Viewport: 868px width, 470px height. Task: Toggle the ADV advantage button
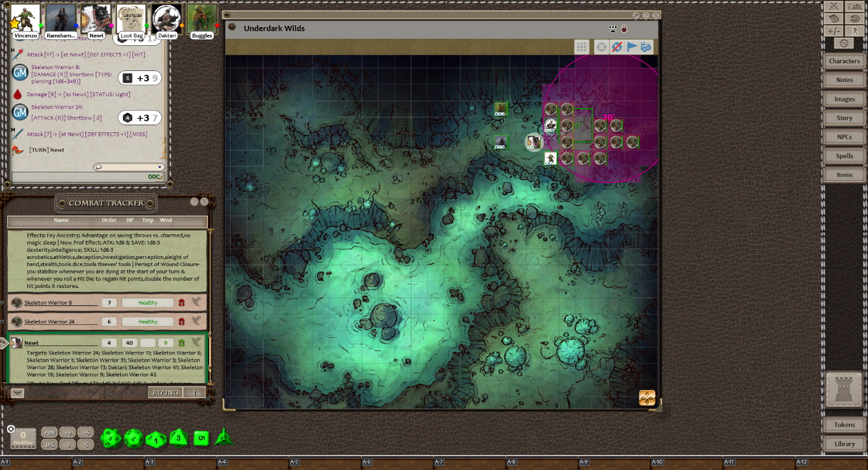point(49,433)
